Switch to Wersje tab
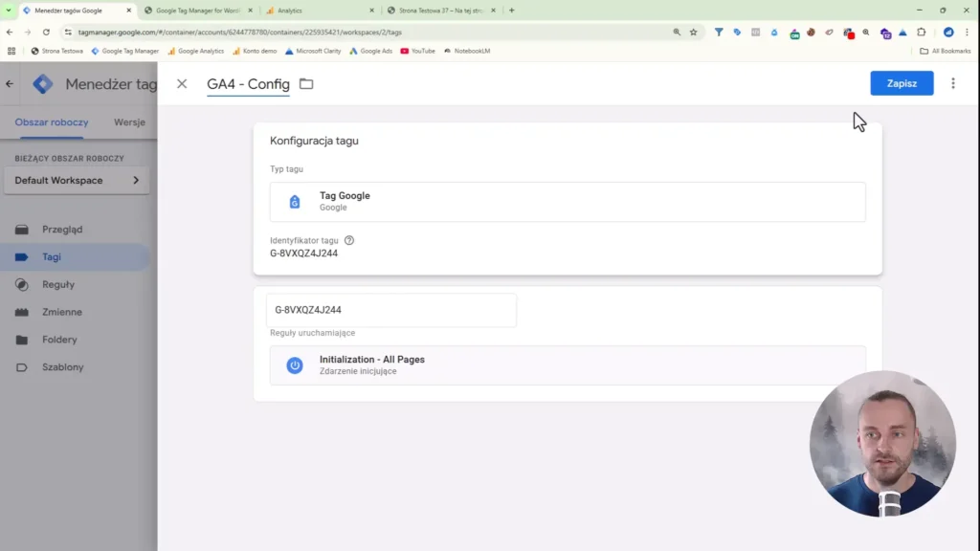This screenshot has width=980, height=551. tap(129, 122)
